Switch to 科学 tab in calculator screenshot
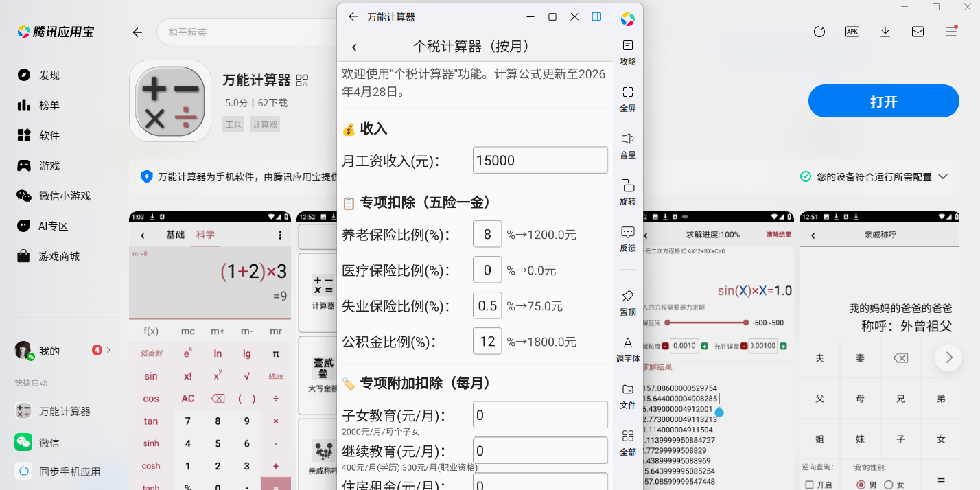 [x=206, y=235]
